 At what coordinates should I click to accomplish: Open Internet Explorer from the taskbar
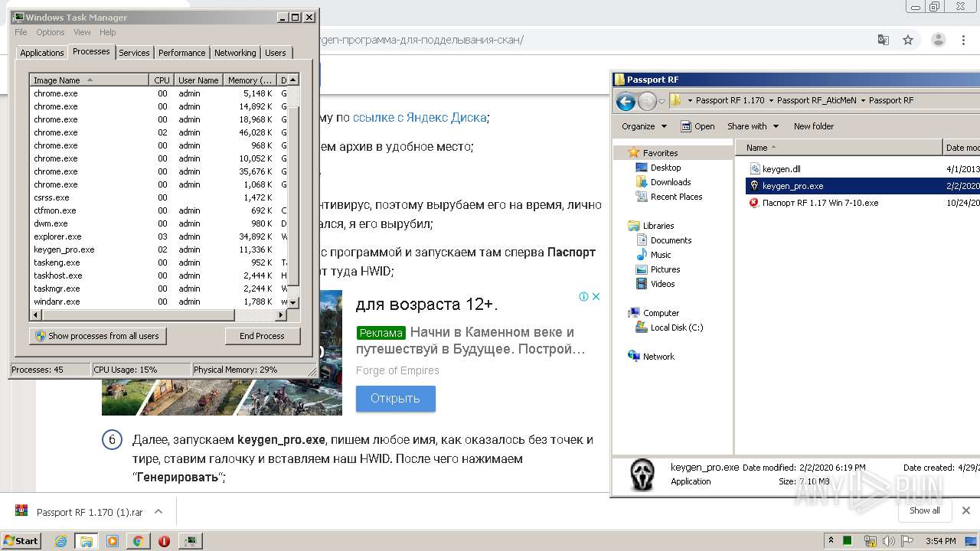(61, 541)
